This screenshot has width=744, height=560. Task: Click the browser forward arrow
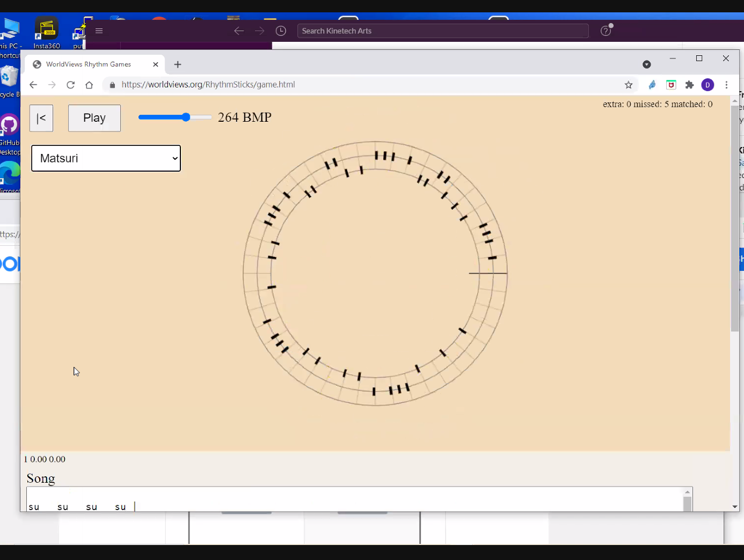coord(52,85)
